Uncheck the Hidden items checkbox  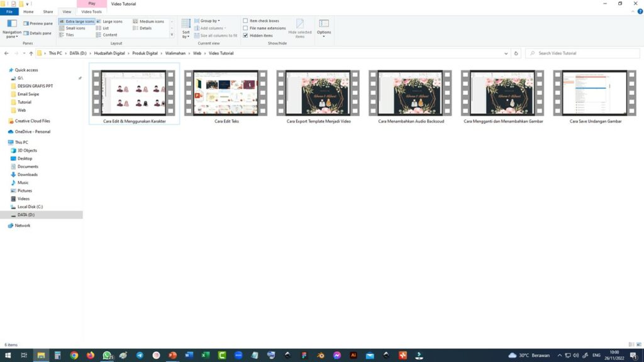(x=246, y=35)
